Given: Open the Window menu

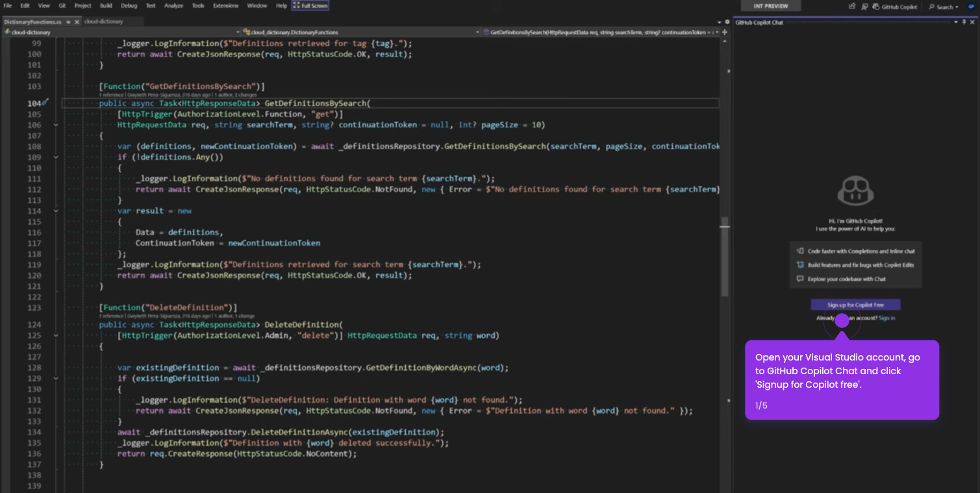Looking at the screenshot, I should pos(257,6).
